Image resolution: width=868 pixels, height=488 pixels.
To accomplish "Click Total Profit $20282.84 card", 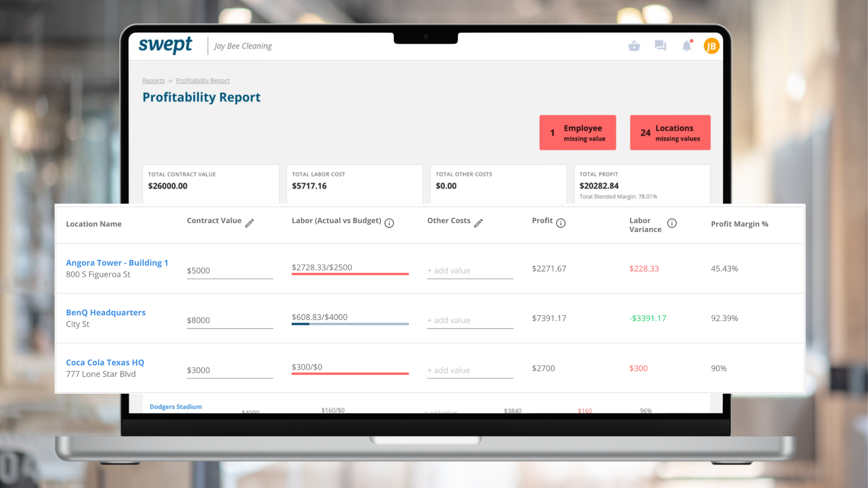I will click(642, 184).
